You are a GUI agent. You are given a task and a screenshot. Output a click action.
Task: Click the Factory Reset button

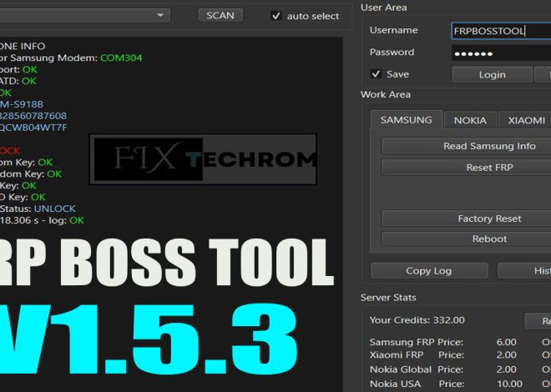(466, 219)
